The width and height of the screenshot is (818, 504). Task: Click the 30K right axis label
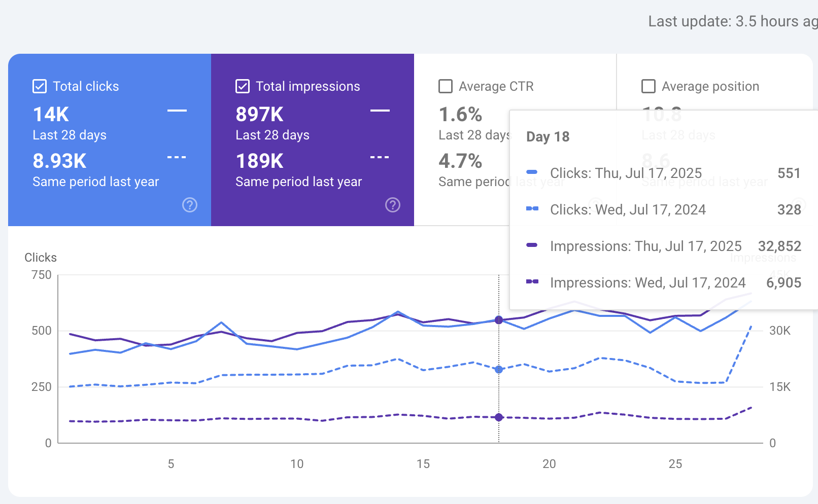point(780,331)
